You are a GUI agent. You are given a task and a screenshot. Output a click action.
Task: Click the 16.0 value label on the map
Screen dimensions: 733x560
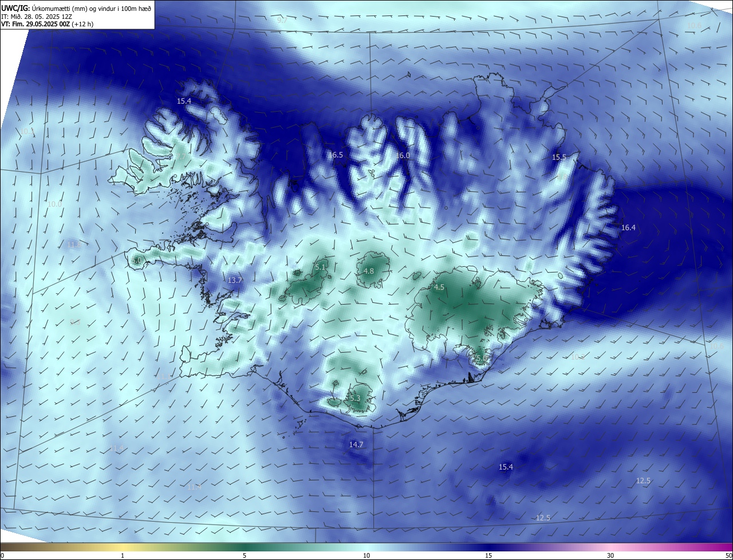pos(403,156)
